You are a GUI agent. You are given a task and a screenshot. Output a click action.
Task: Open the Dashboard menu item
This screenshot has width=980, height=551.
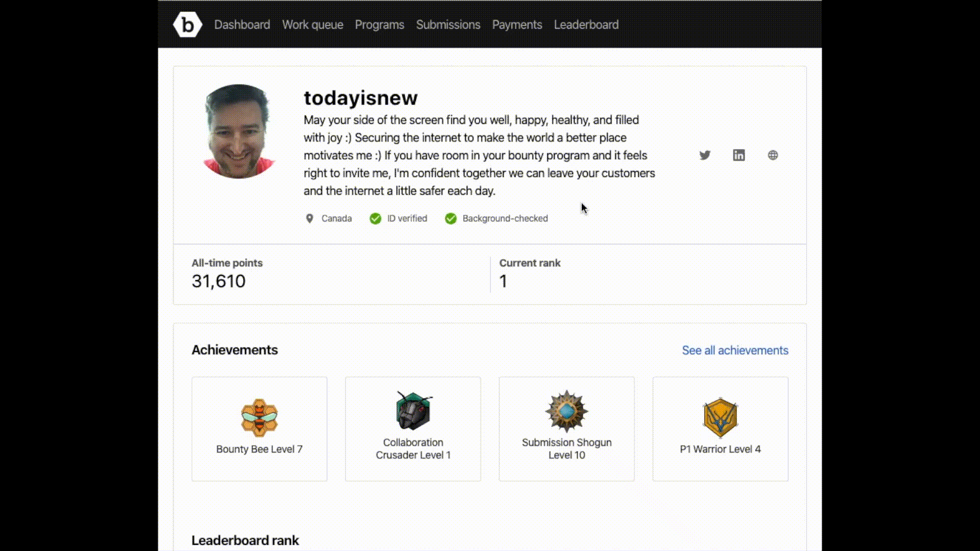tap(242, 24)
